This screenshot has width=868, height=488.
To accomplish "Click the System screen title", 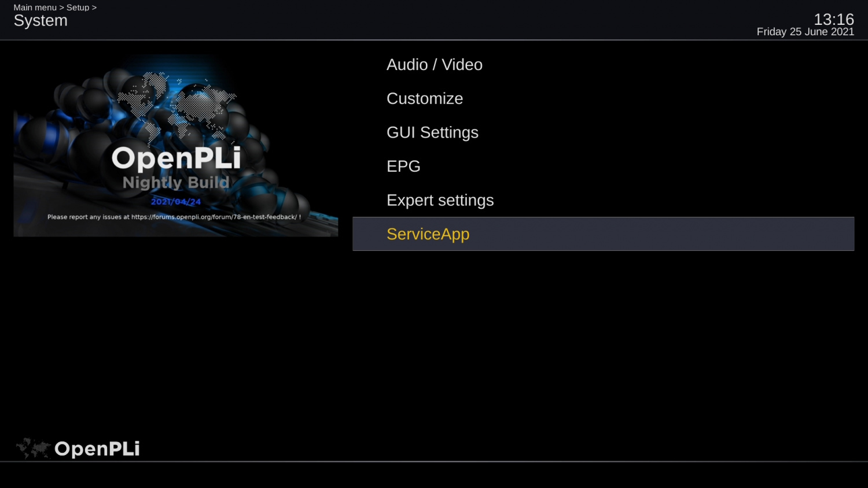I will click(x=41, y=21).
